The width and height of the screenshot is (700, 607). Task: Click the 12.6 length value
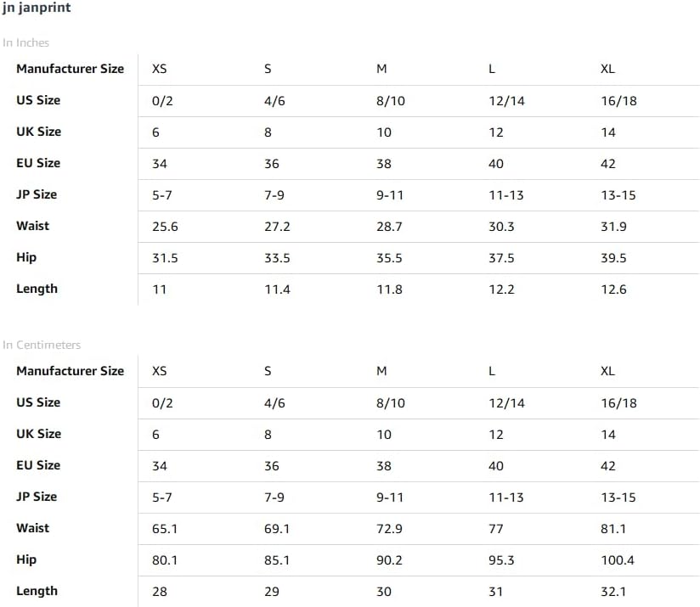(x=613, y=289)
